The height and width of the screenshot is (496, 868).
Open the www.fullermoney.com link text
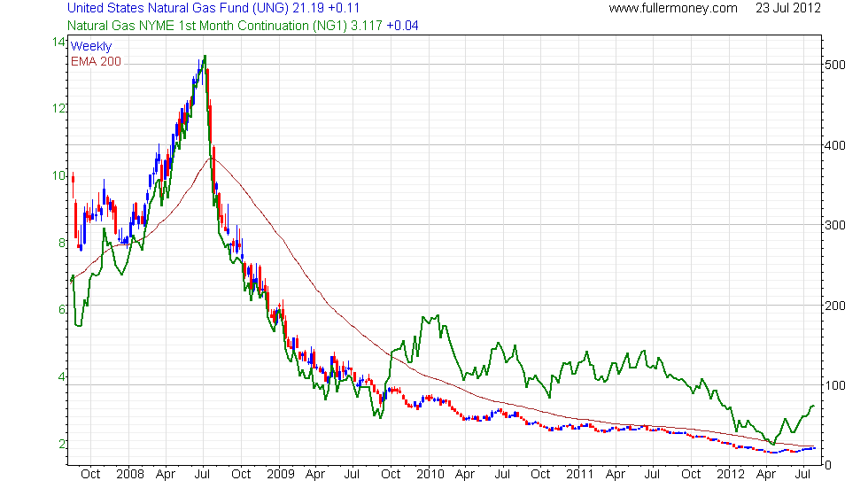[673, 8]
